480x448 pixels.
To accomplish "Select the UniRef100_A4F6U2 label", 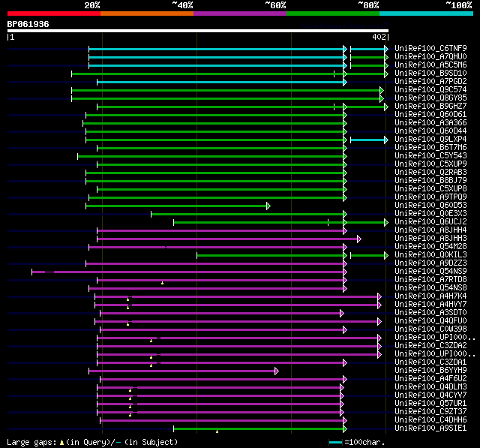I will tap(430, 379).
